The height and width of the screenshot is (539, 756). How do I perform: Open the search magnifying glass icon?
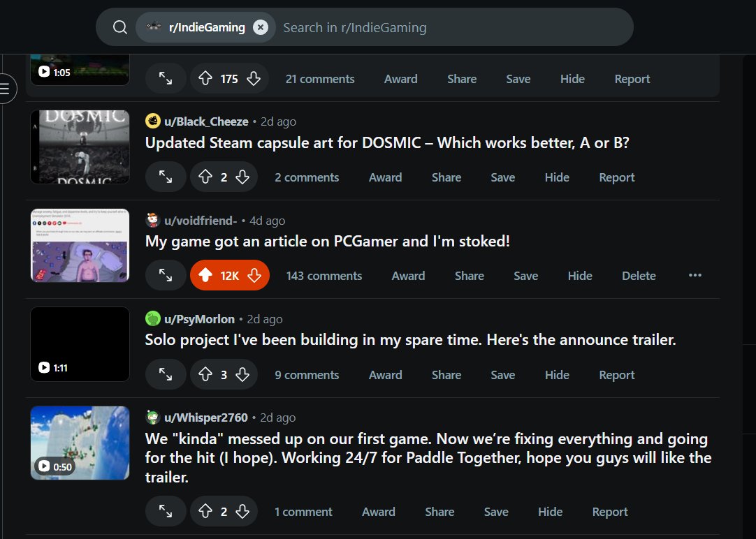(x=119, y=27)
